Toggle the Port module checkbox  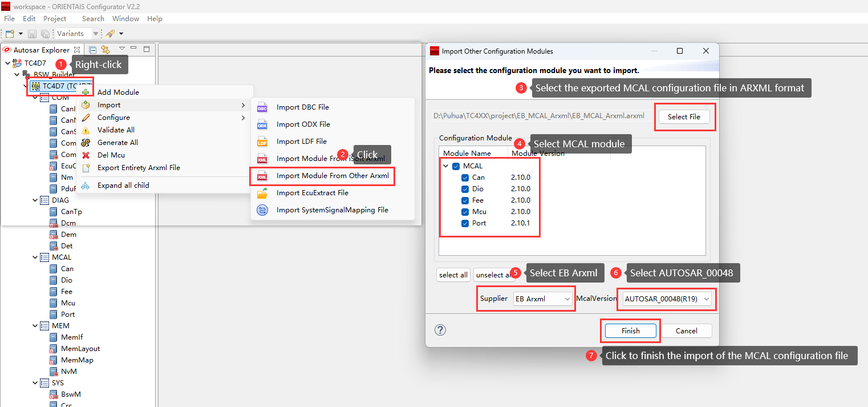tap(465, 223)
